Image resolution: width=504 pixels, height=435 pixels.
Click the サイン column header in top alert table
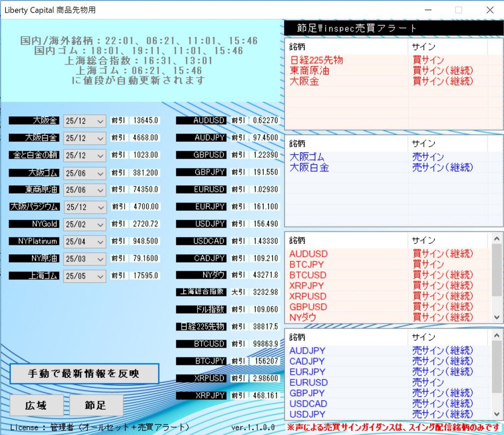point(448,47)
